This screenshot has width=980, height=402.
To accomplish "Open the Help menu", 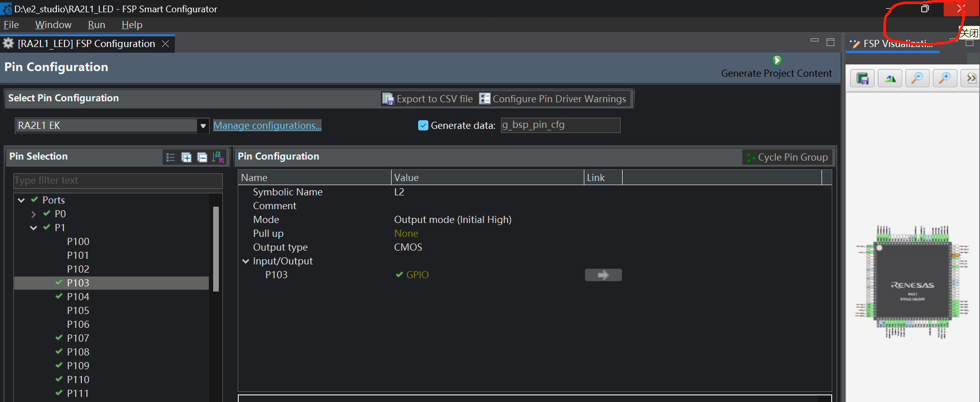I will point(132,25).
